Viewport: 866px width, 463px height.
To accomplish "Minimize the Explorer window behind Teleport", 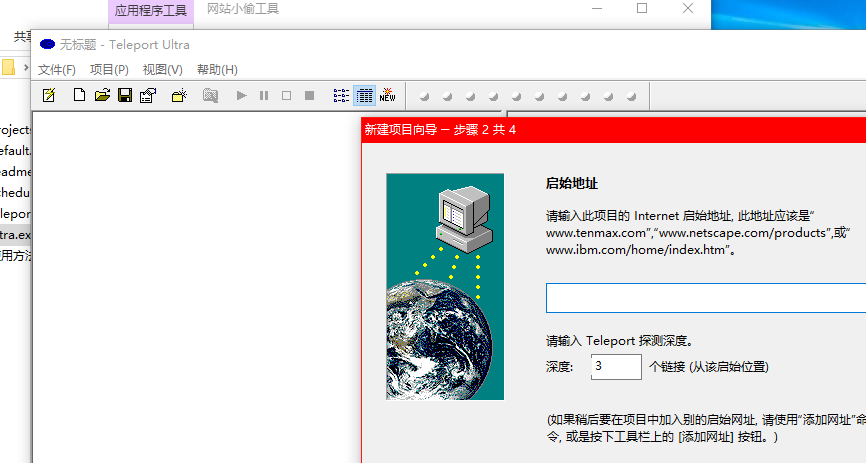I will click(x=597, y=8).
